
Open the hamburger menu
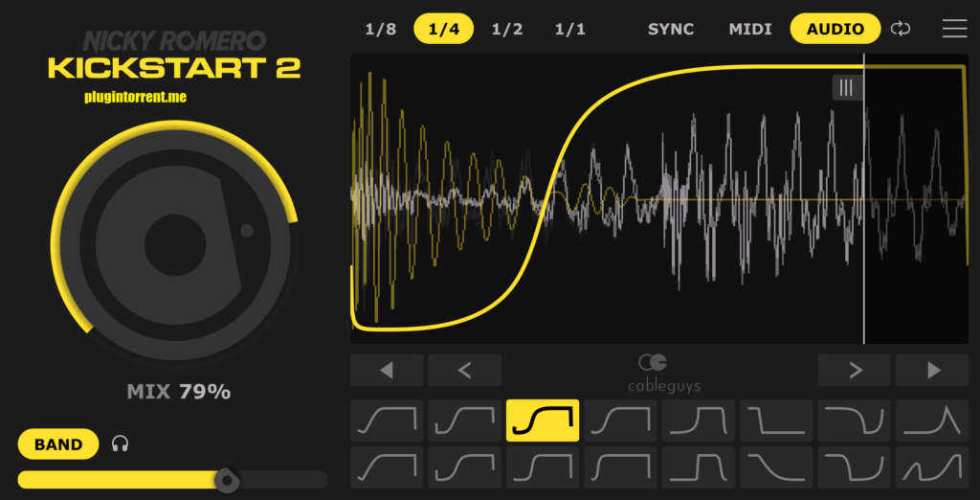pos(954,29)
